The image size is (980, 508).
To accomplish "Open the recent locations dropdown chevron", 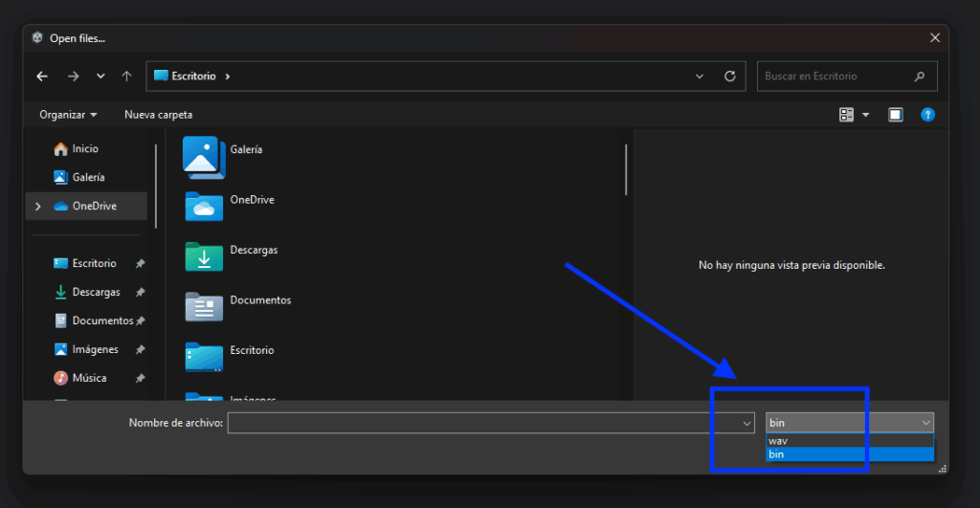I will [100, 77].
